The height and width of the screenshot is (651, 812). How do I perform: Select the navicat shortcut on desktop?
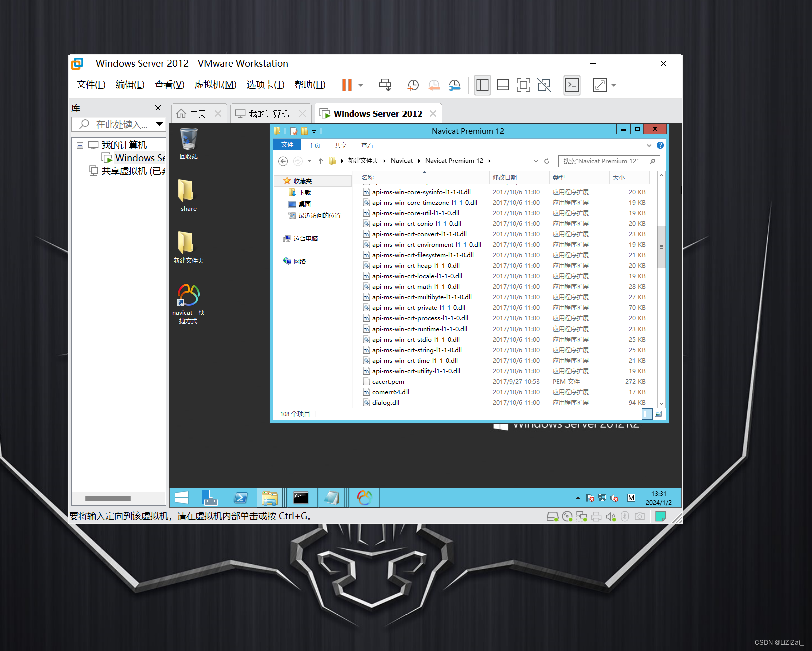pos(188,304)
